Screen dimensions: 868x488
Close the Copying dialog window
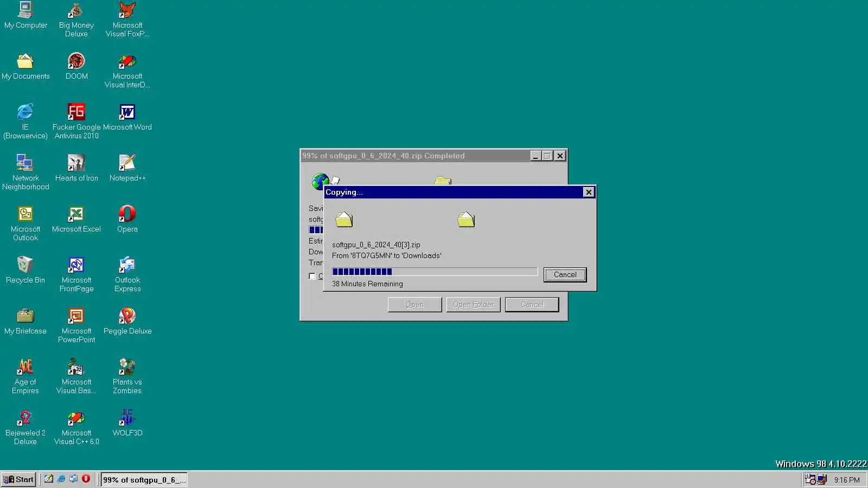point(589,192)
